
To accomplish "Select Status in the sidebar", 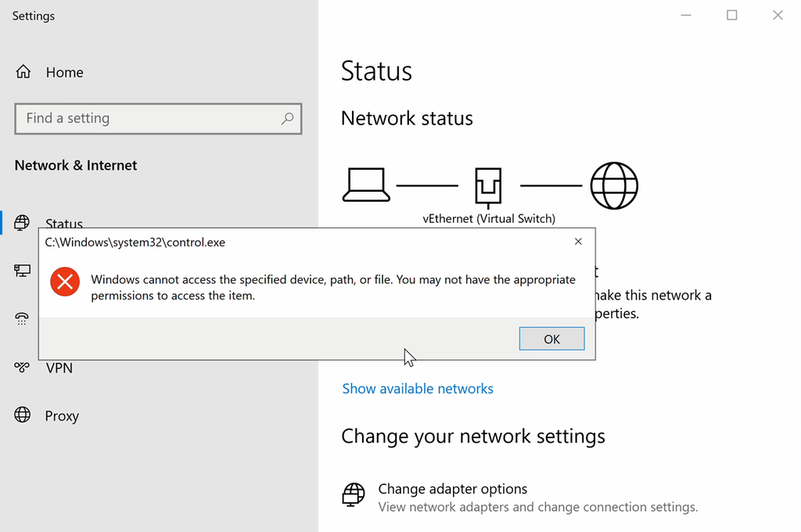I will [x=64, y=223].
